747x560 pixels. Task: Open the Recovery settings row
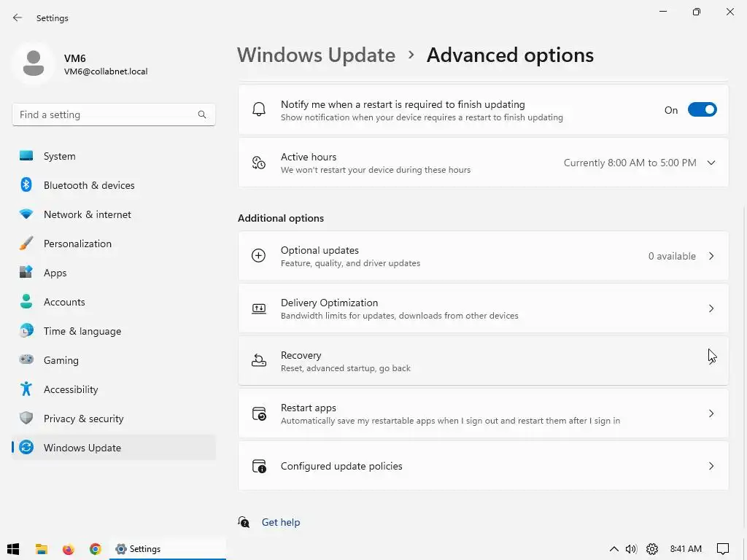(x=483, y=361)
